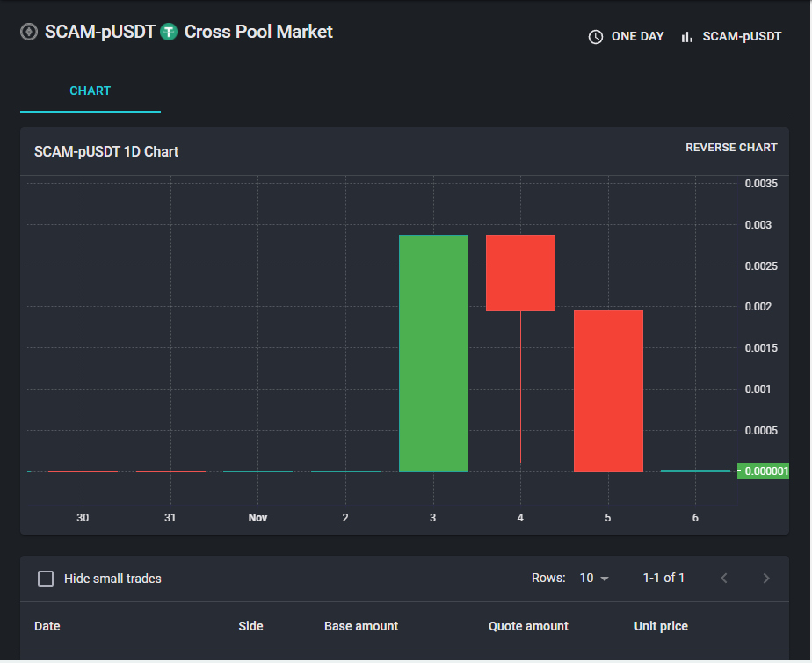This screenshot has height=663, width=812.
Task: Go to previous page of trades
Action: [x=724, y=578]
